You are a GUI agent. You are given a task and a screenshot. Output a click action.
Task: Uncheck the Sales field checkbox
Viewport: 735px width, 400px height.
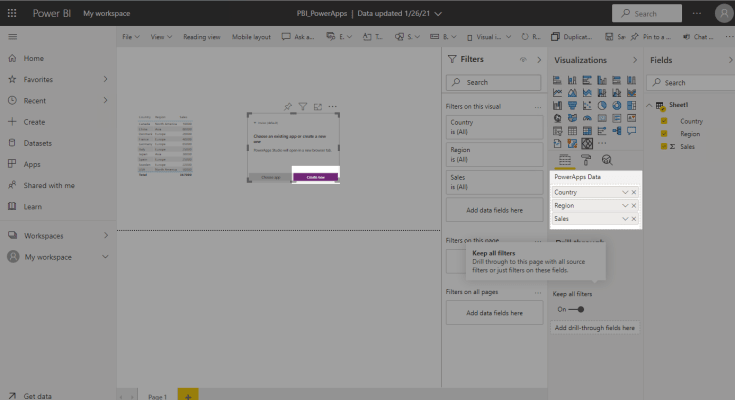[x=664, y=146]
